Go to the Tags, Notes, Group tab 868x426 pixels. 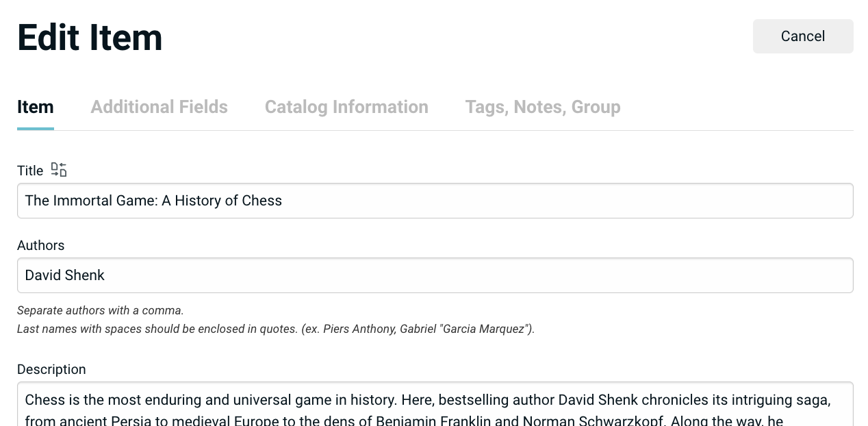[x=542, y=107]
